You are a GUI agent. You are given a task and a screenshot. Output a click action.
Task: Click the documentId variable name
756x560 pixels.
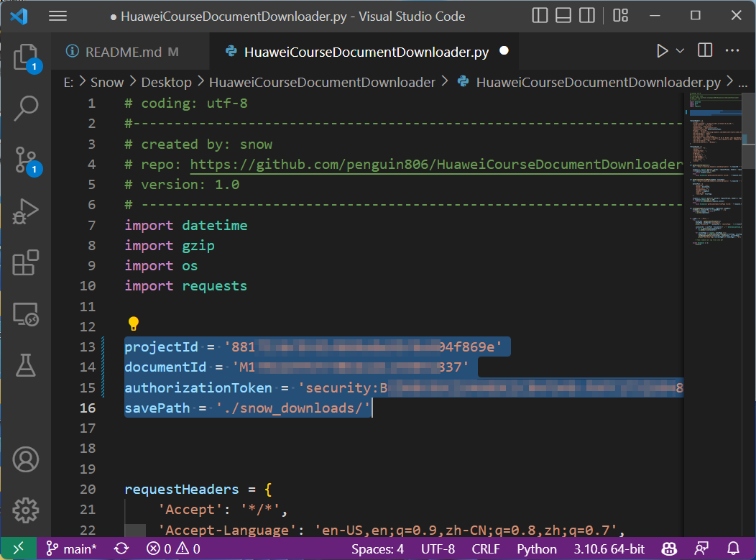coord(165,367)
